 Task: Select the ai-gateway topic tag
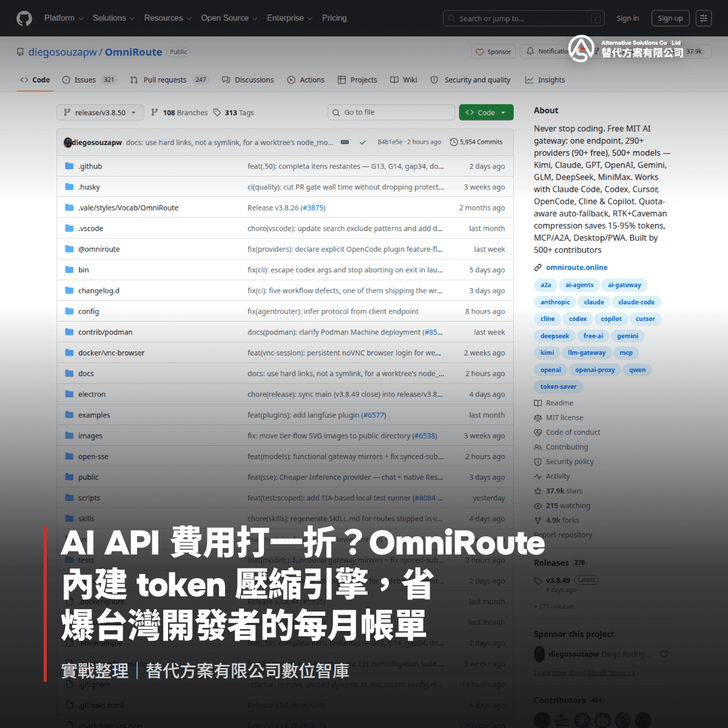(624, 285)
